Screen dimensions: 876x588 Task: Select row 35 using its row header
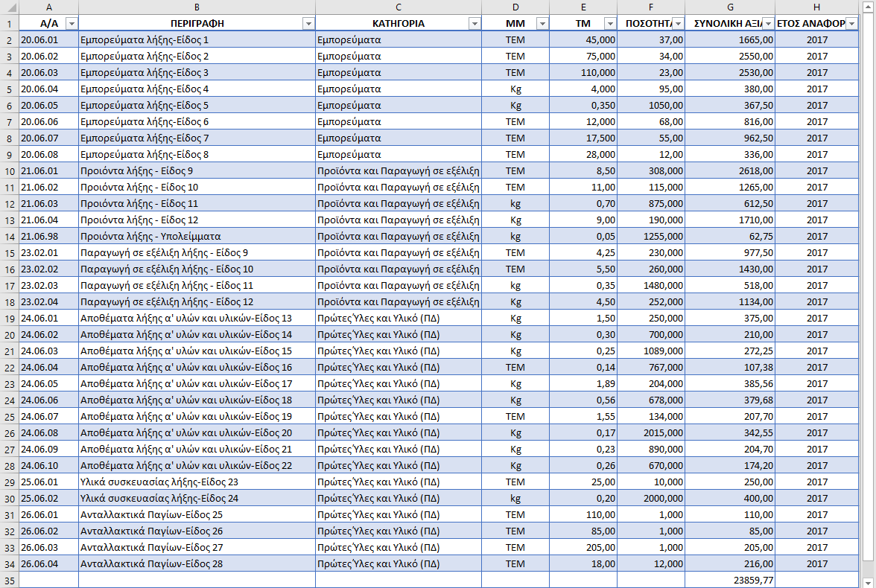point(9,580)
